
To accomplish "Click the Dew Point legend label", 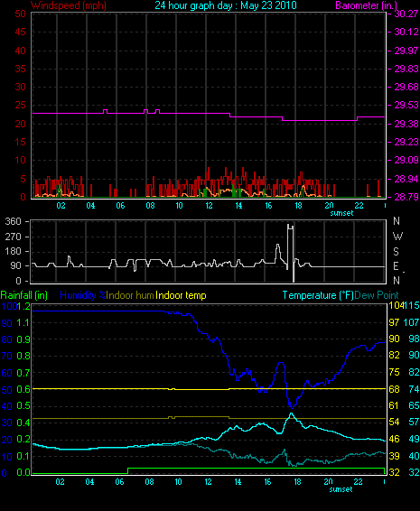I will point(377,295).
